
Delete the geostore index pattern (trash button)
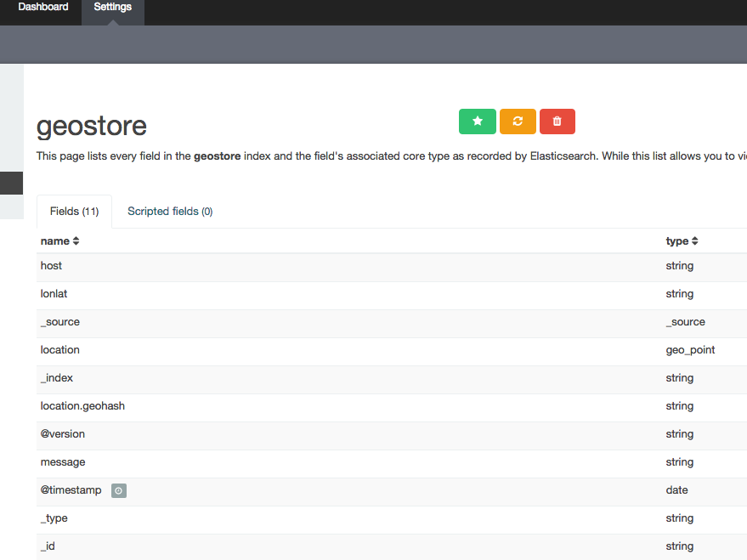pos(557,122)
